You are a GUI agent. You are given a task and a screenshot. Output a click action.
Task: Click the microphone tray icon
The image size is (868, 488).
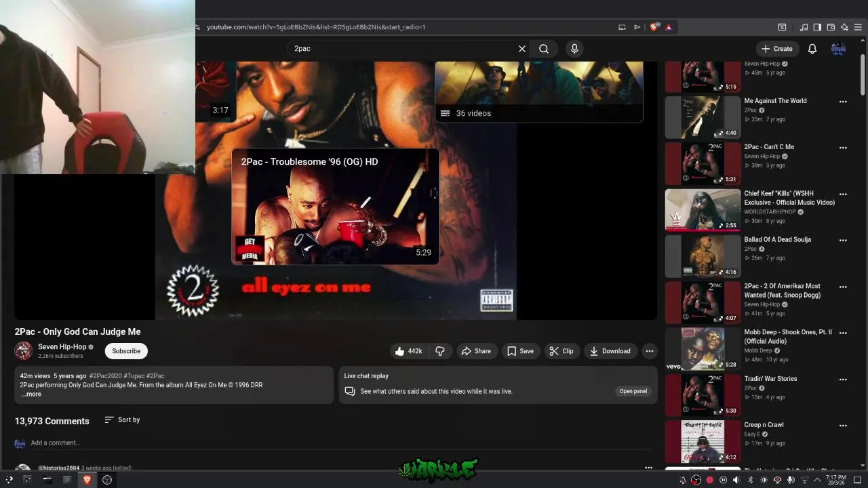pos(791,480)
